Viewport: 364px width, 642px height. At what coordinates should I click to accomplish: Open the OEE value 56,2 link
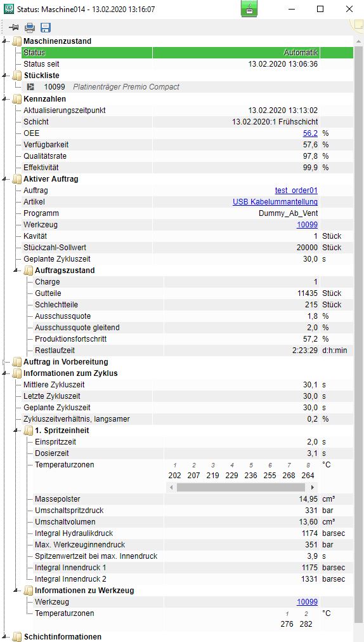(x=310, y=133)
